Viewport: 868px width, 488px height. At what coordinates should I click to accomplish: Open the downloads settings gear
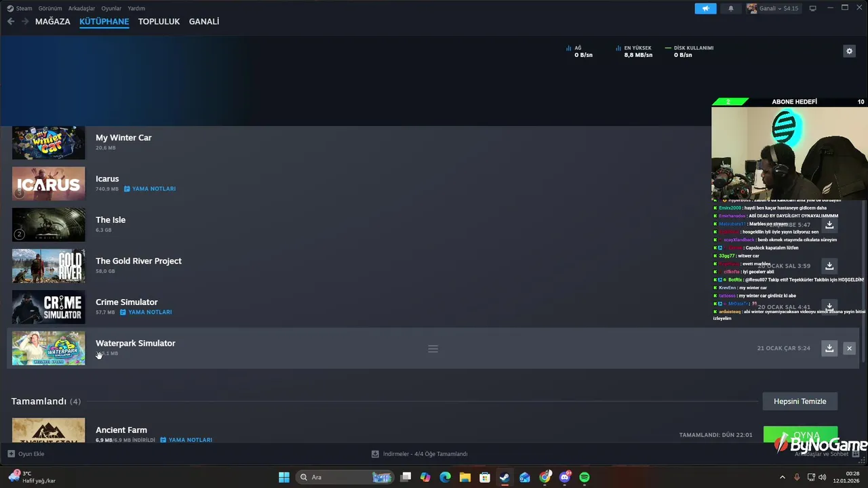point(849,51)
